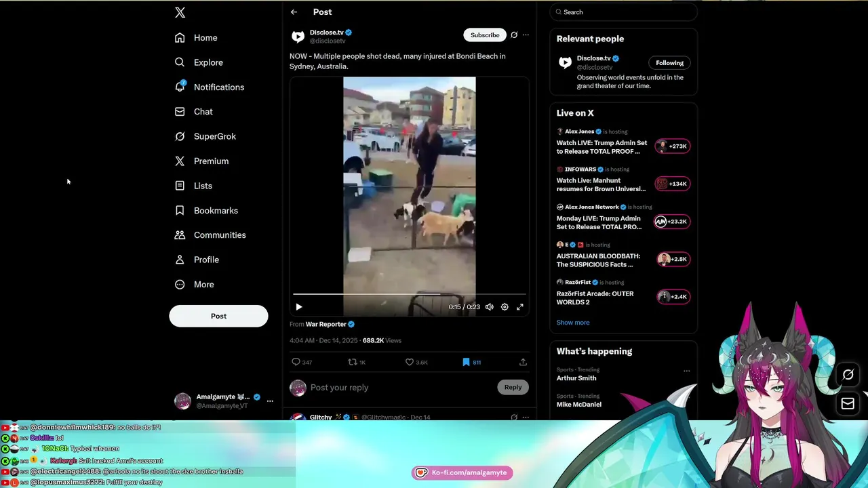Open the floating messages envelope button
Screen dimensions: 868x488
pyautogui.click(x=848, y=404)
